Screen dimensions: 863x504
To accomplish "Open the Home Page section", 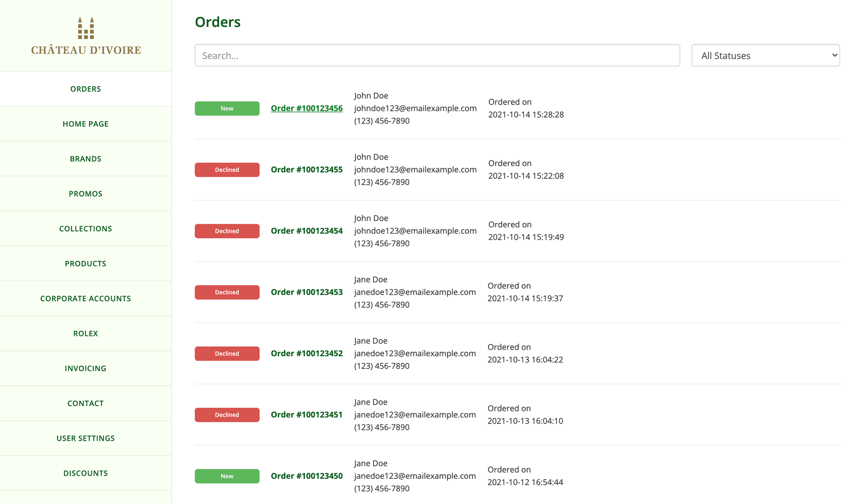I will [x=85, y=124].
